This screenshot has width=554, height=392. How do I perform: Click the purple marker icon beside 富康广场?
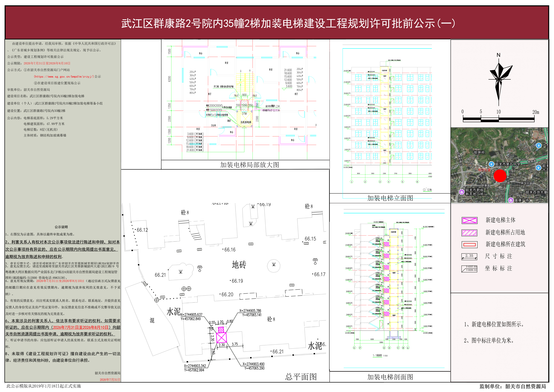511,200
